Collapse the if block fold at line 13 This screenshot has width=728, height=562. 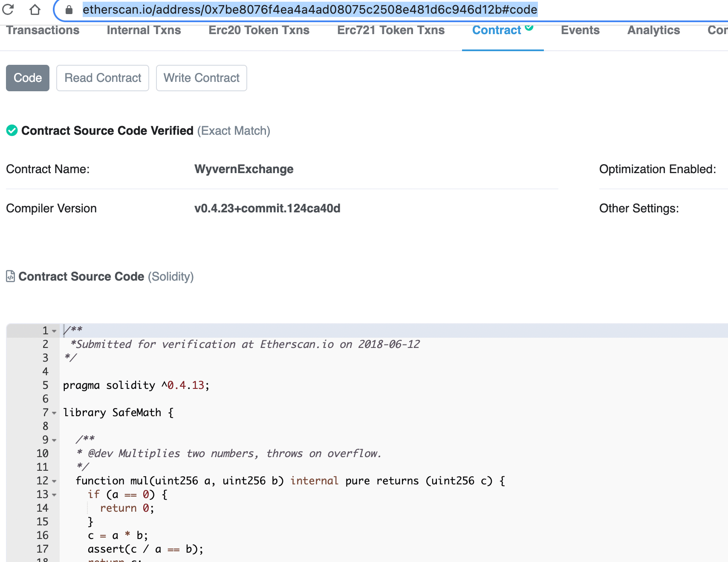pos(54,495)
